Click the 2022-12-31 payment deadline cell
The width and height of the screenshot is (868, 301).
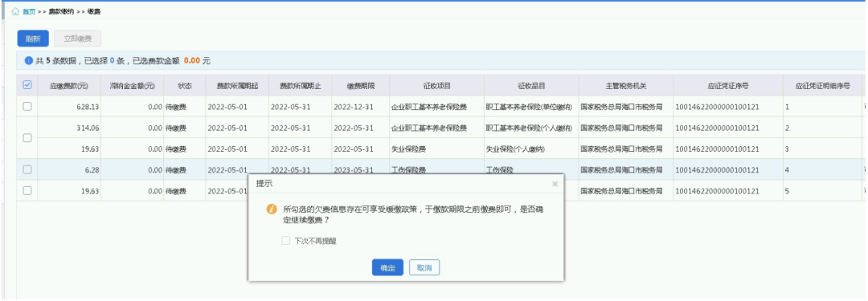[361, 107]
